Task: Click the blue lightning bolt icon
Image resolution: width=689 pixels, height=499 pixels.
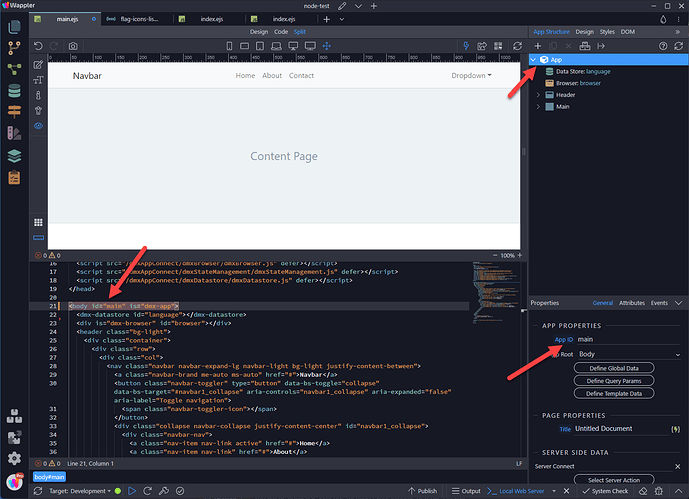Action: pos(466,46)
